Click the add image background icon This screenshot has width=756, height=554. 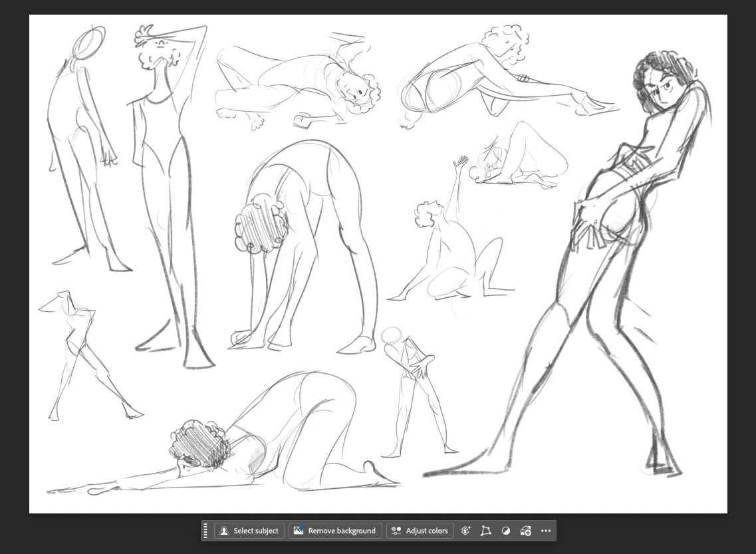point(525,531)
